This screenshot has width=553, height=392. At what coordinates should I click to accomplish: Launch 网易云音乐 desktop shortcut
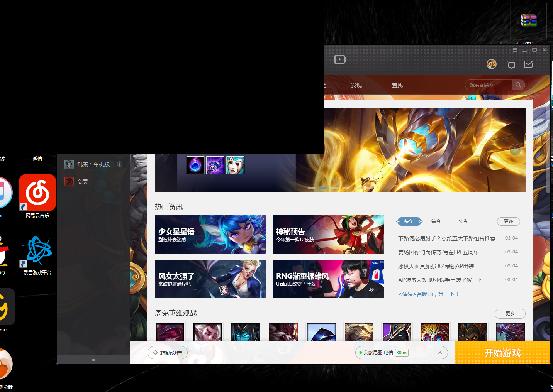point(37,196)
